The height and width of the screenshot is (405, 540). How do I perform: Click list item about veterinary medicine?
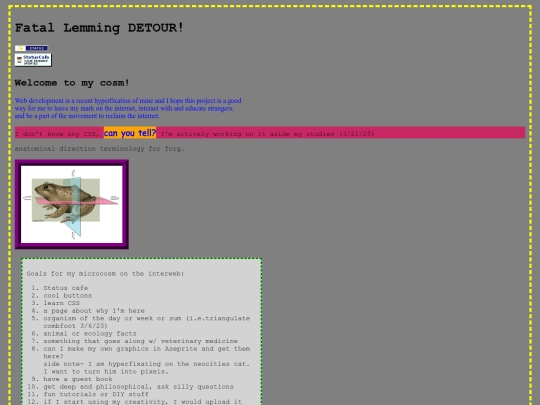pyautogui.click(x=141, y=341)
